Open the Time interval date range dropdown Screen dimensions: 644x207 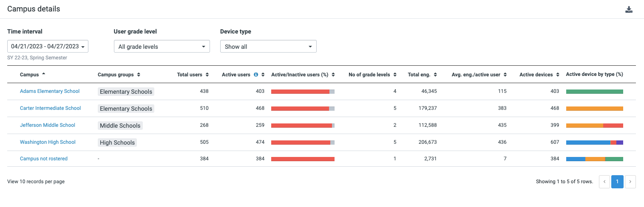click(48, 46)
